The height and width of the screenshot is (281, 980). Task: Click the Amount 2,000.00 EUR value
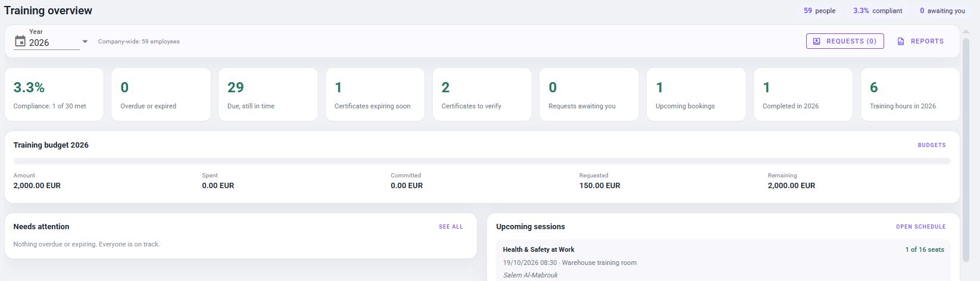[x=37, y=186]
